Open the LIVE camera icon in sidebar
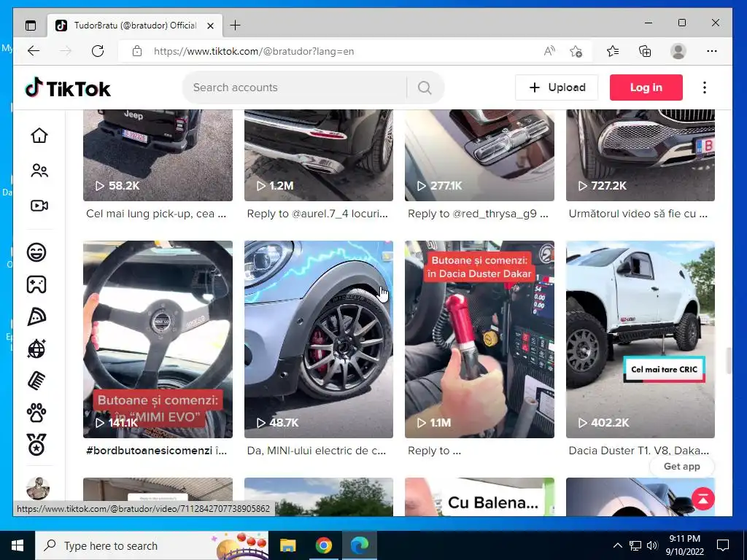The height and width of the screenshot is (560, 747). pos(39,206)
